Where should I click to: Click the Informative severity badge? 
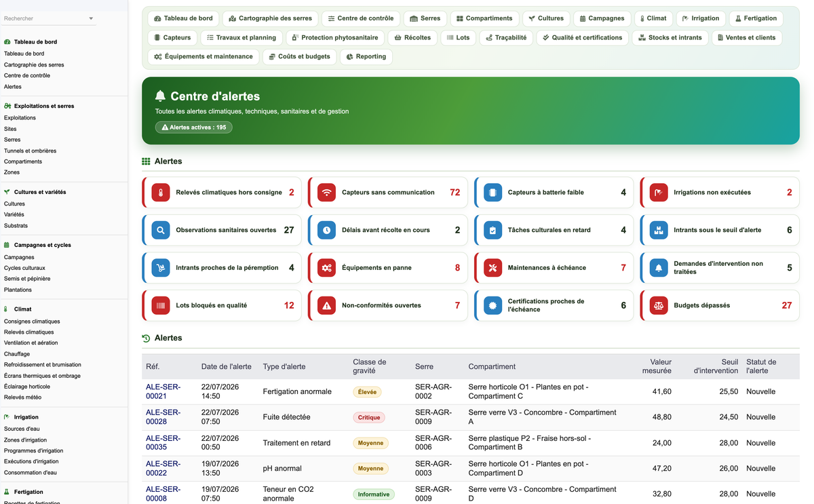pyautogui.click(x=374, y=495)
